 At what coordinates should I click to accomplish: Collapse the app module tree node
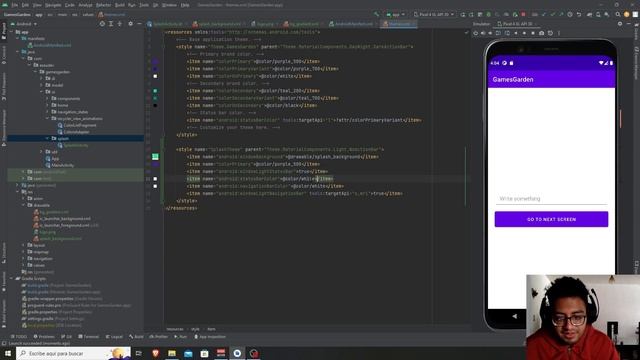click(x=12, y=32)
